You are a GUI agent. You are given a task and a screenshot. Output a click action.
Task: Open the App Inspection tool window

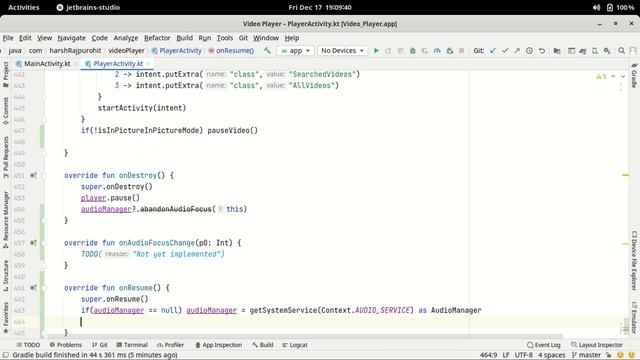[218, 345]
